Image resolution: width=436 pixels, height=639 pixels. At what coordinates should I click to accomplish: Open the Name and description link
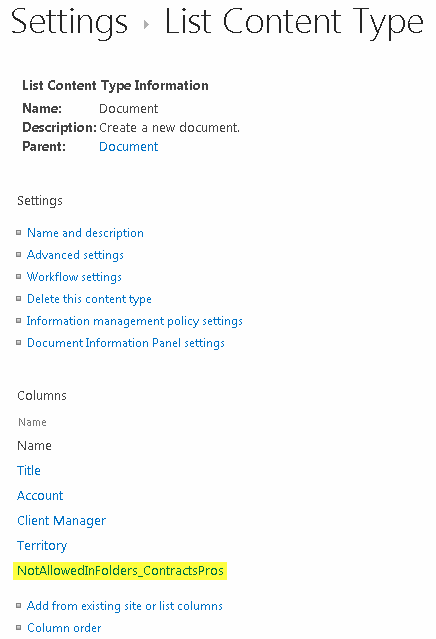(x=85, y=233)
